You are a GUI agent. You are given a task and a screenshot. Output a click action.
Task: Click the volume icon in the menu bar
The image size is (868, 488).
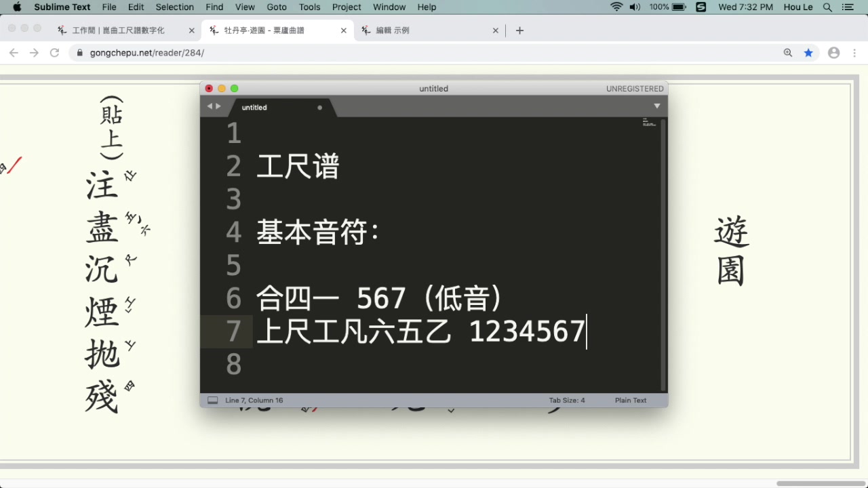[635, 7]
